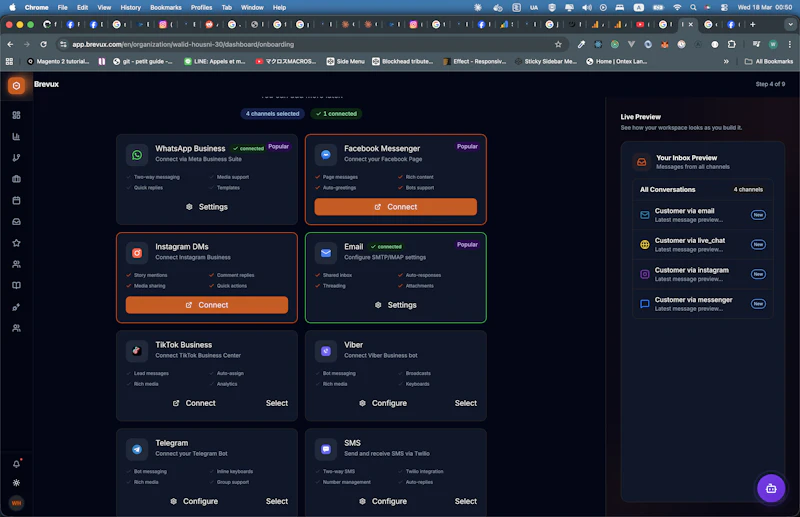Screen dimensions: 800x517
Task: Click the 1 connected badge
Action: pos(336,113)
